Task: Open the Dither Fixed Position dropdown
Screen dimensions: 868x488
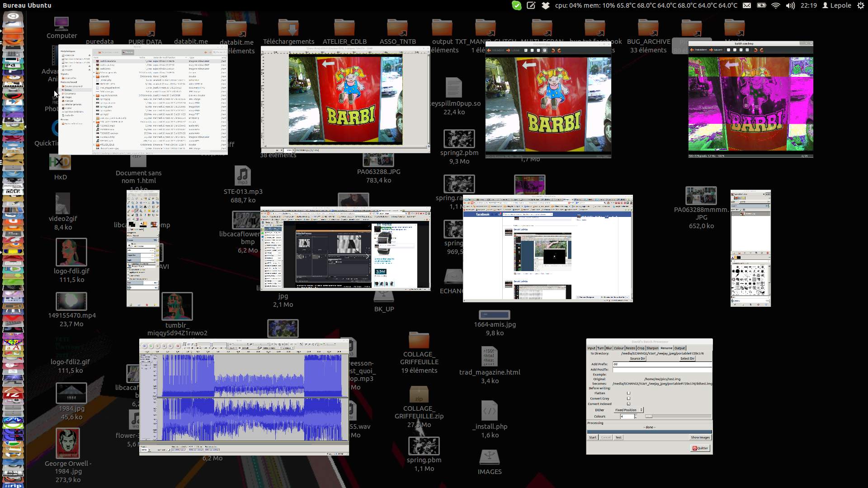Action: tap(628, 410)
